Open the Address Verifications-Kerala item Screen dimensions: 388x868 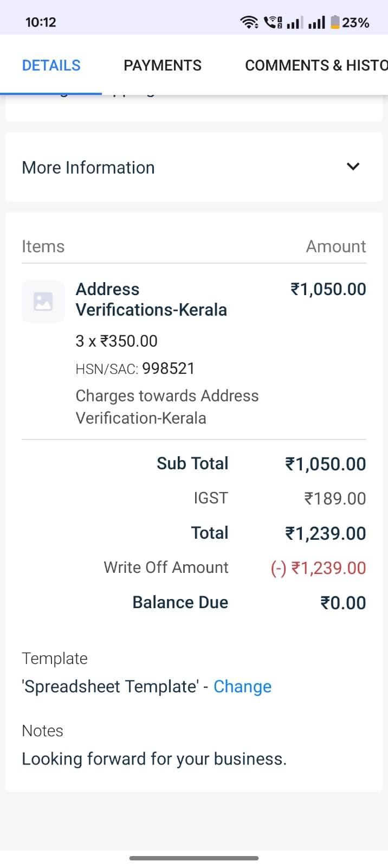click(151, 299)
